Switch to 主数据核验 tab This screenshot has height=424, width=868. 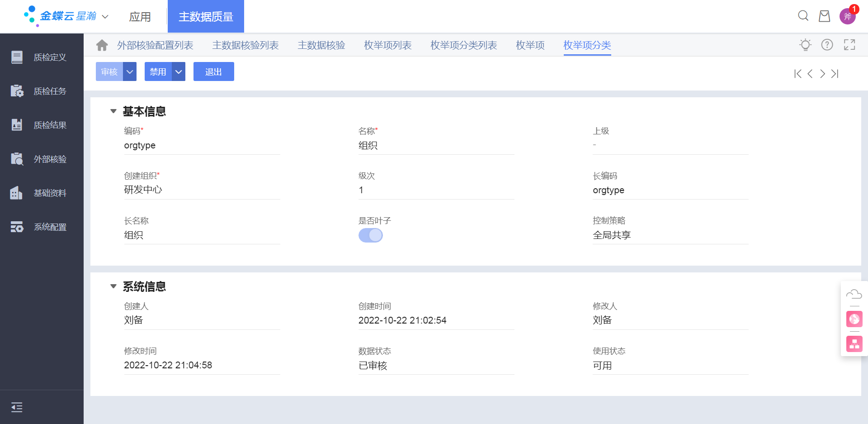321,45
